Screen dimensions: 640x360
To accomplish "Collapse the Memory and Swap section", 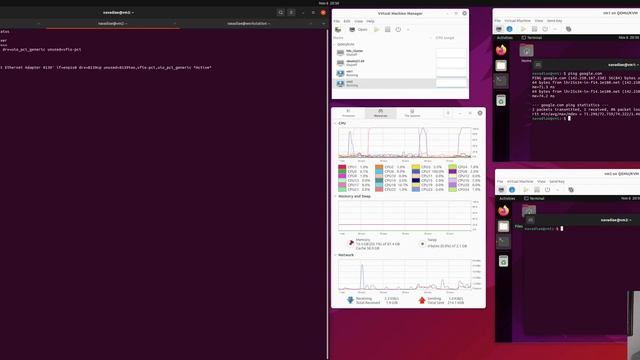I will tap(336, 196).
